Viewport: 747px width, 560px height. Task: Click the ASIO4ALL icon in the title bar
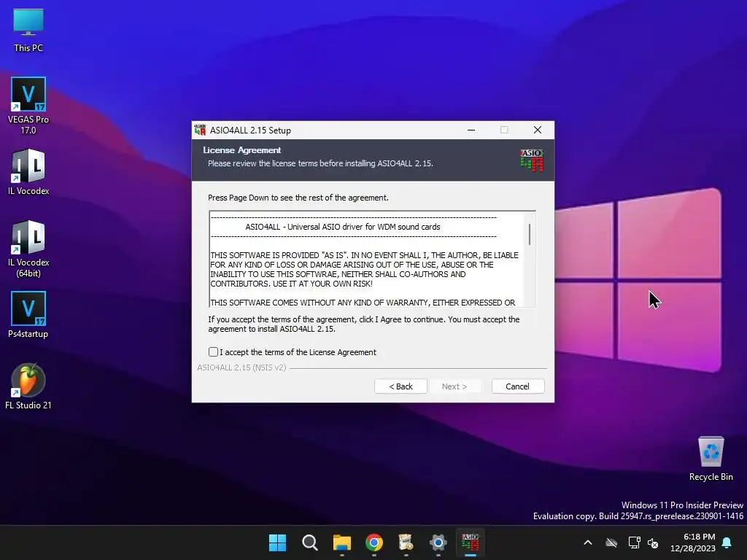click(200, 130)
